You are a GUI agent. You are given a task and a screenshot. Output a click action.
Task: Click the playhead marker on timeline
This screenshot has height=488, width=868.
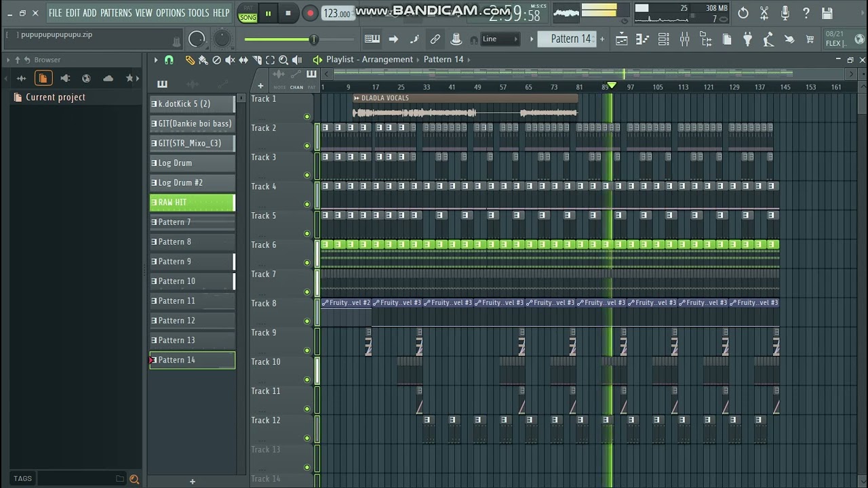(x=612, y=86)
